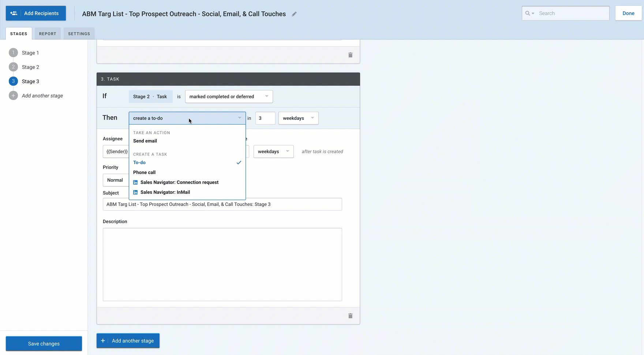Viewport: 644px width, 355px height.
Task: Click the 'CREATE A TASK' section label
Action: point(150,154)
